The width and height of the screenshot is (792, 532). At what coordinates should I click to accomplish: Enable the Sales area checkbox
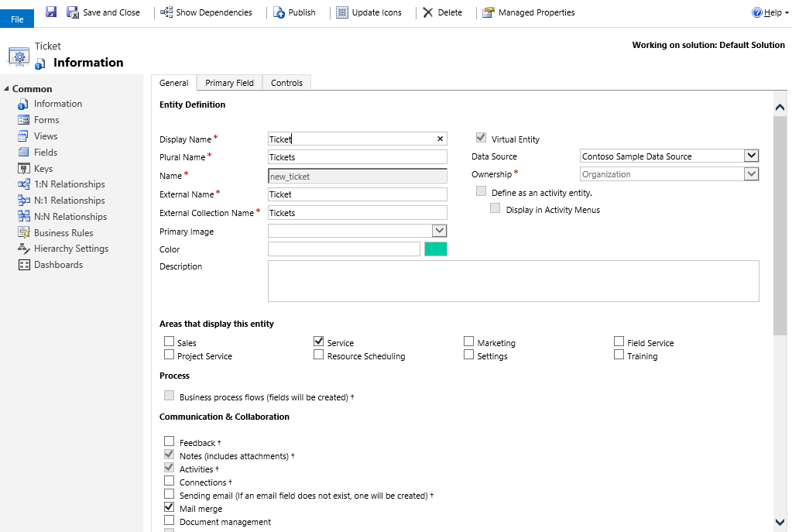[x=170, y=342]
